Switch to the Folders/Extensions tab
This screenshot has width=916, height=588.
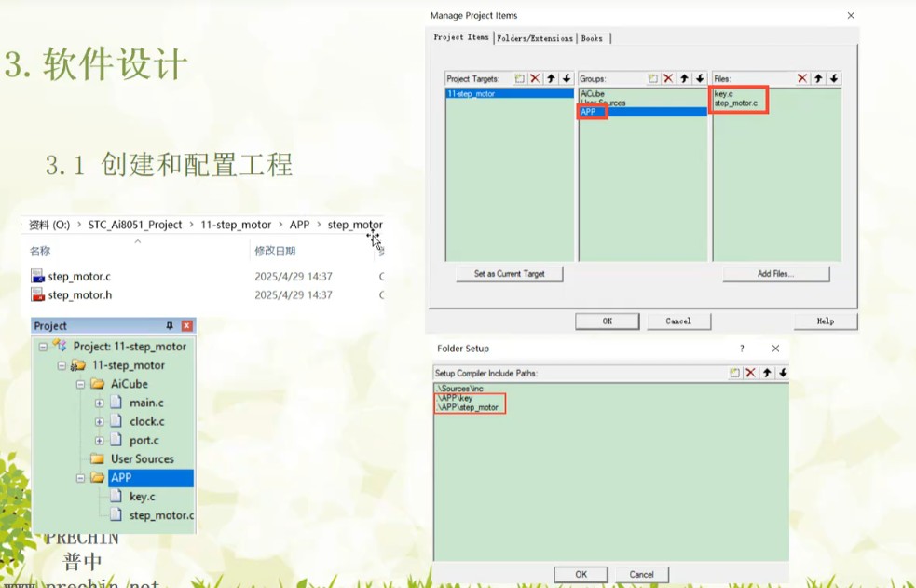point(535,38)
